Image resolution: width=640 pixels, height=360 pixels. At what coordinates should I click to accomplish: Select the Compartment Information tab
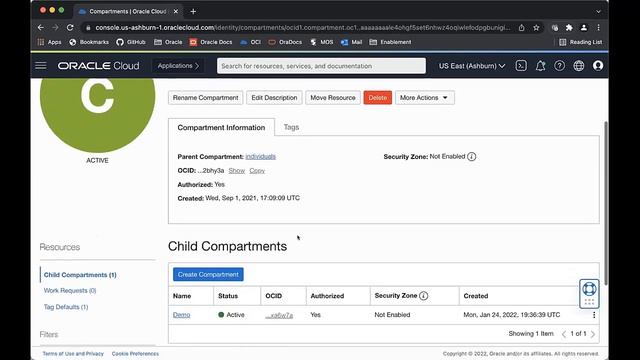tap(221, 127)
